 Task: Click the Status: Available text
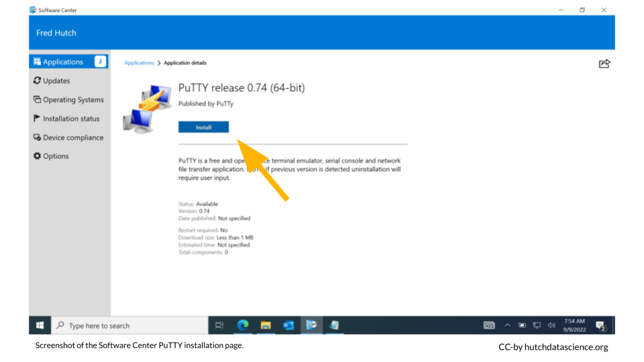(x=198, y=204)
